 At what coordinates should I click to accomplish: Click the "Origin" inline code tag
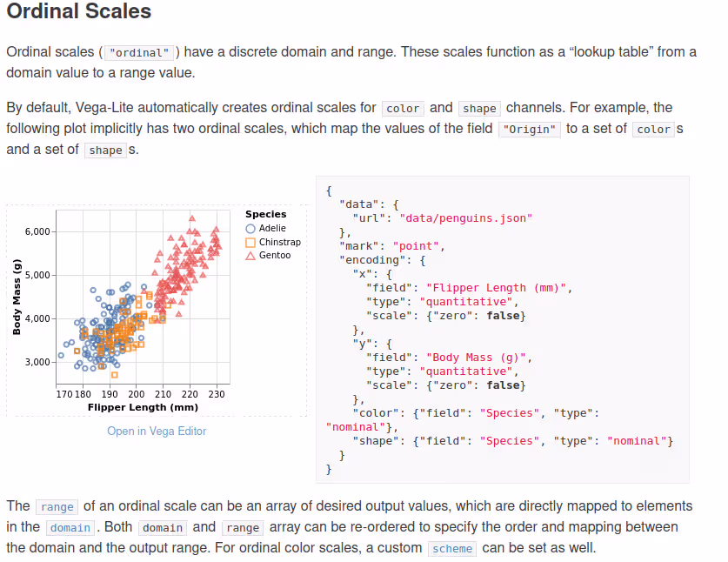(x=530, y=130)
